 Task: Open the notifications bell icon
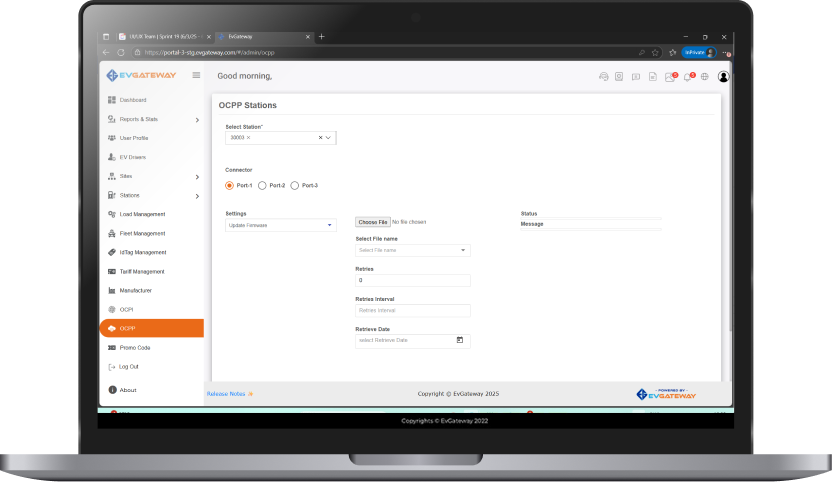pos(688,76)
